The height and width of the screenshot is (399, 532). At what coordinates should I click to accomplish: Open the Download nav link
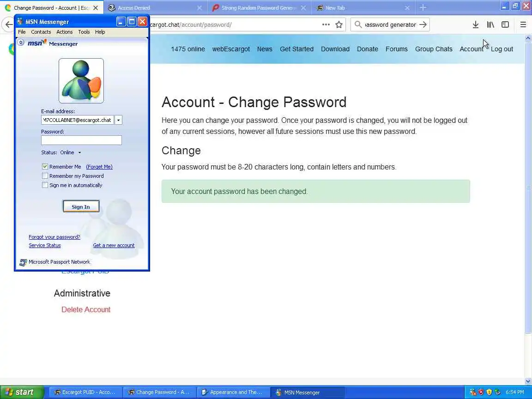click(x=335, y=49)
